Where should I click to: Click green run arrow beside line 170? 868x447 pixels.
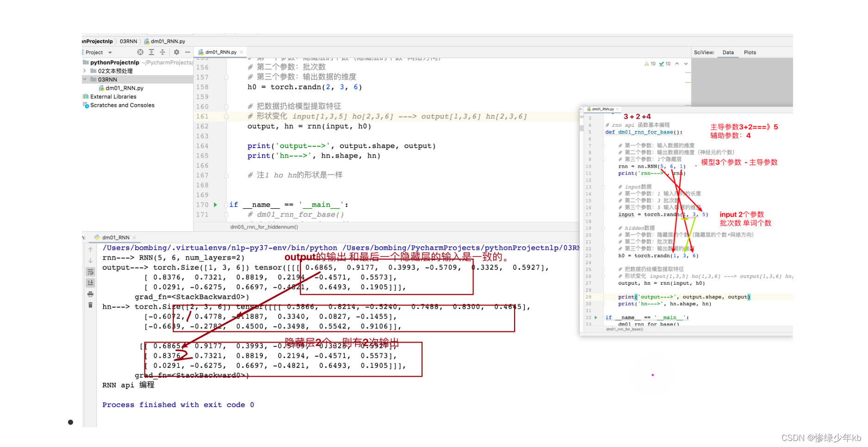click(x=215, y=205)
